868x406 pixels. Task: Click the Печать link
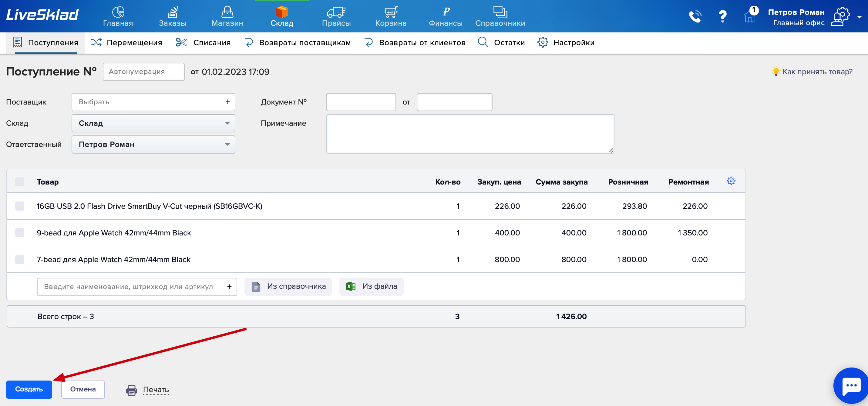click(156, 390)
